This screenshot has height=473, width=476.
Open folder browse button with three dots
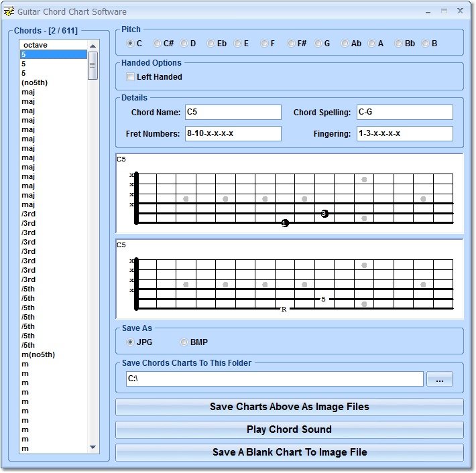pyautogui.click(x=440, y=379)
